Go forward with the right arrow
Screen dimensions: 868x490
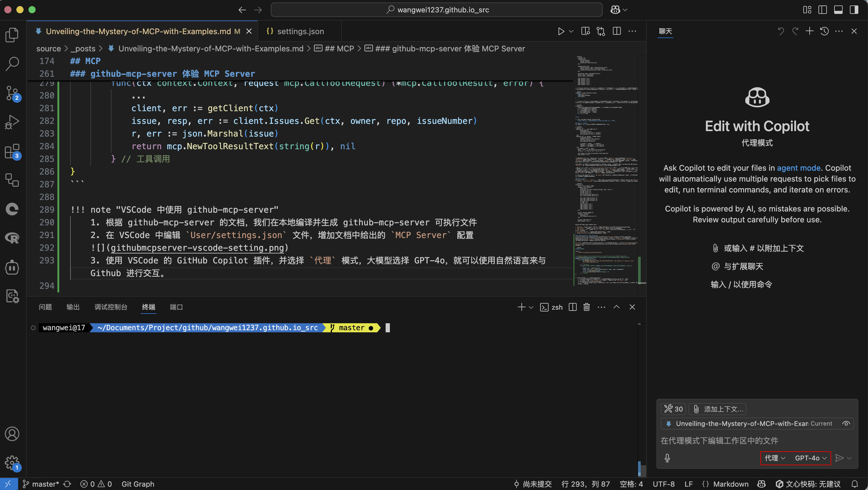(258, 10)
